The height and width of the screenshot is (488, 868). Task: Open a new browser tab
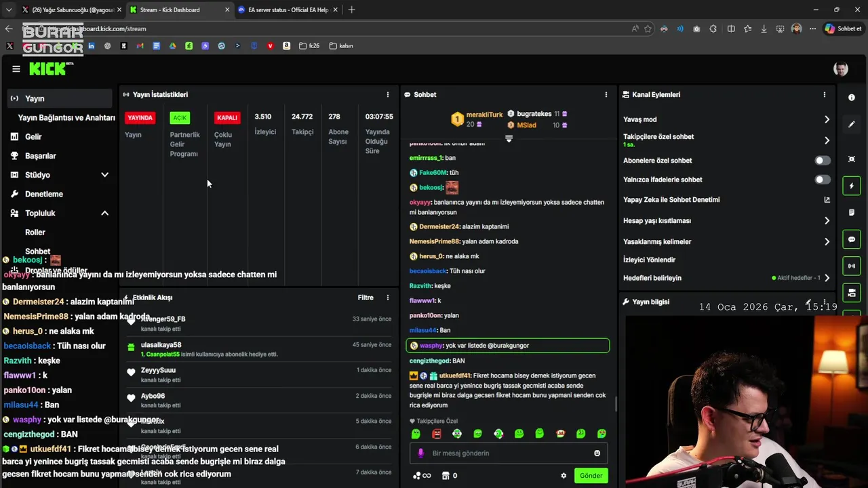coord(351,9)
